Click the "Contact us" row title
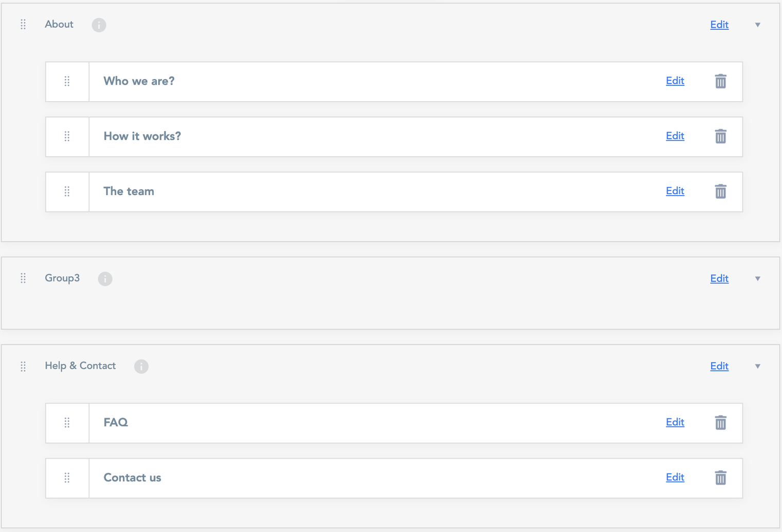The image size is (782, 532). tap(133, 478)
